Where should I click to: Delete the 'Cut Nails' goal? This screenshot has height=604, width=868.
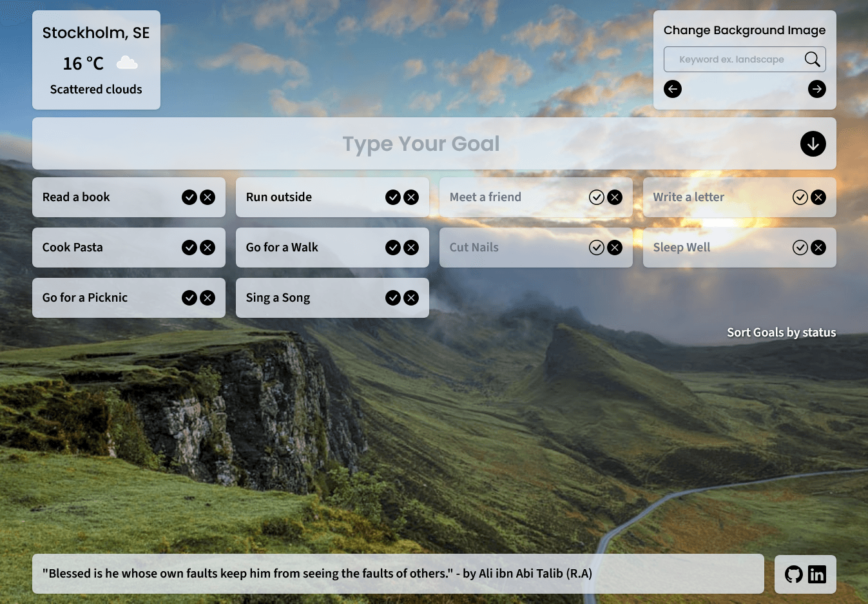615,248
